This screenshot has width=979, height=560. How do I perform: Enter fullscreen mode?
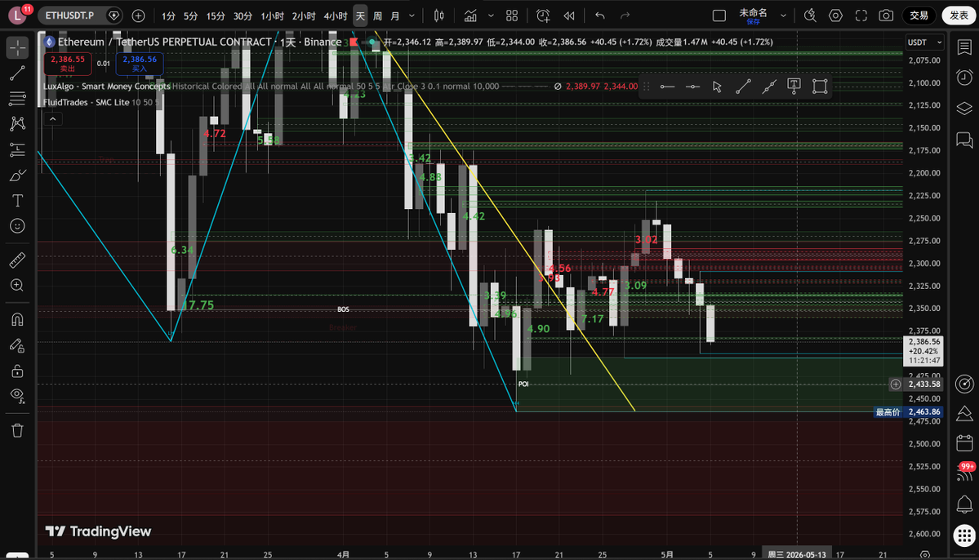click(x=861, y=16)
